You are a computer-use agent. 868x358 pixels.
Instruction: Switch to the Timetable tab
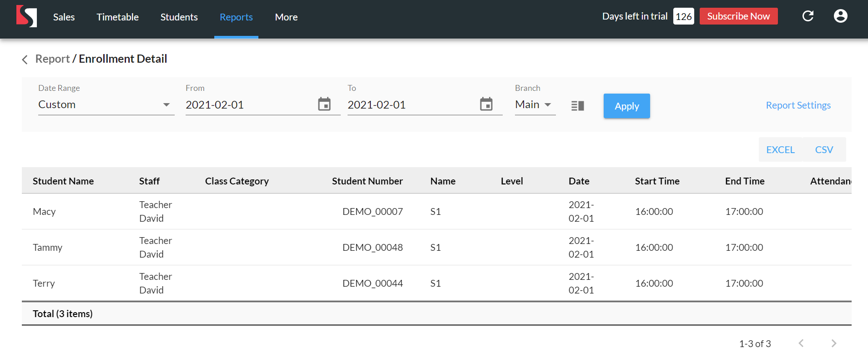click(x=117, y=17)
